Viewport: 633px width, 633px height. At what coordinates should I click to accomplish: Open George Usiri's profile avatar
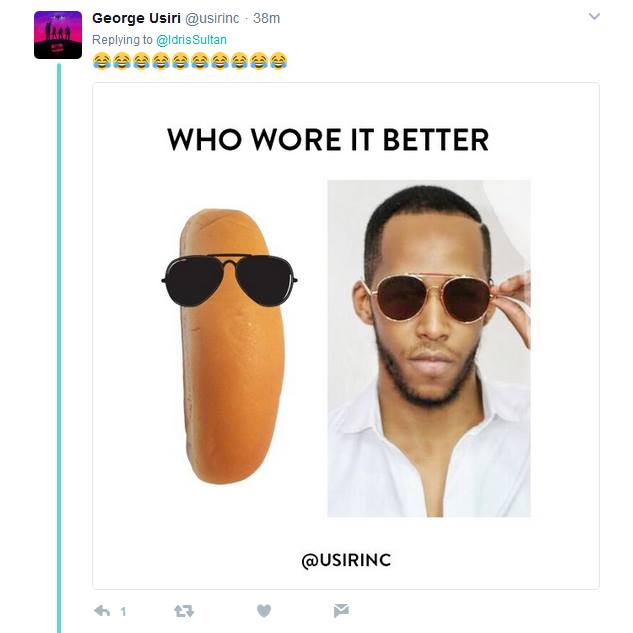pyautogui.click(x=58, y=35)
